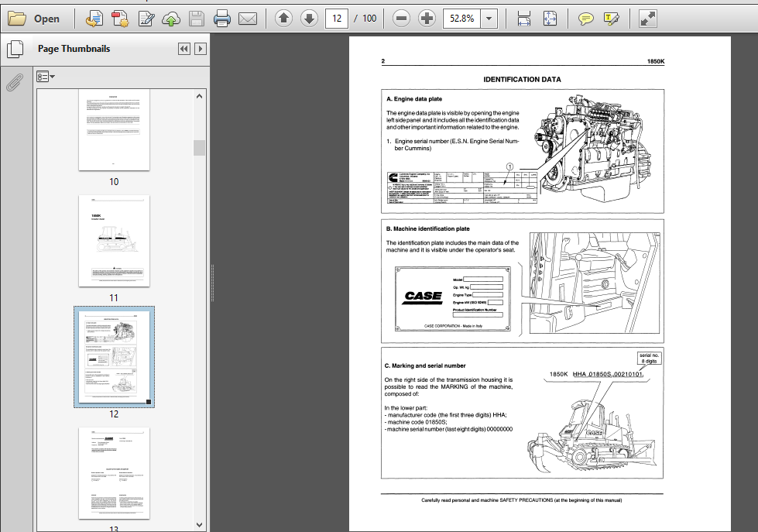Image resolution: width=758 pixels, height=532 pixels.
Task: Click the '1850K' page header text
Action: [656, 61]
